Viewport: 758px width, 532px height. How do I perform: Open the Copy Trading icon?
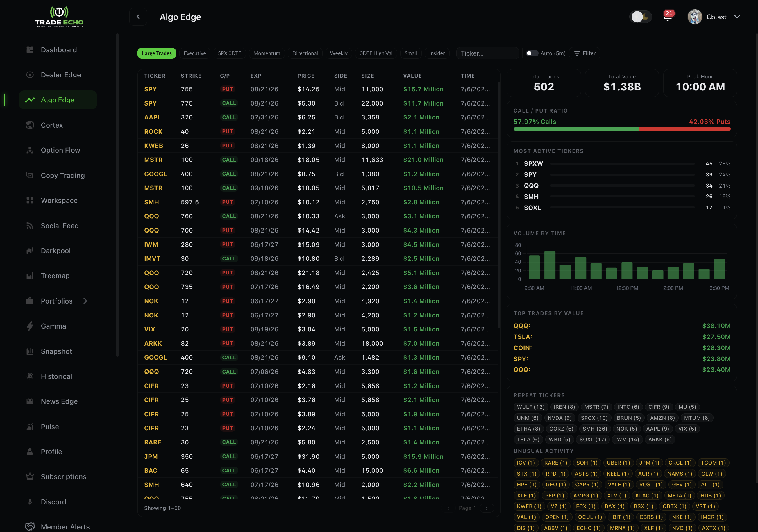pos(30,175)
